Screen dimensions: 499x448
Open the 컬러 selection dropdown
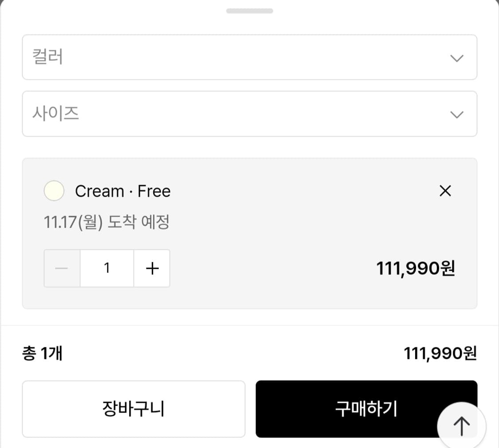(249, 58)
